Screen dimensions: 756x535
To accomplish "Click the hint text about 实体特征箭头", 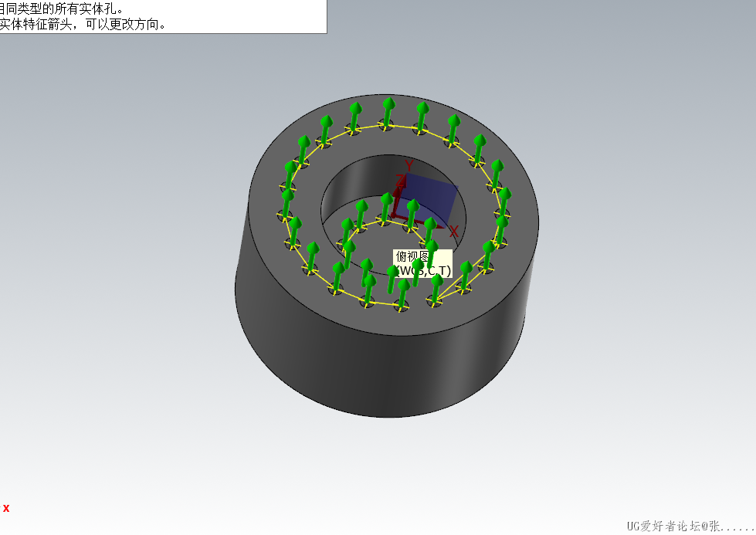I will click(x=83, y=24).
